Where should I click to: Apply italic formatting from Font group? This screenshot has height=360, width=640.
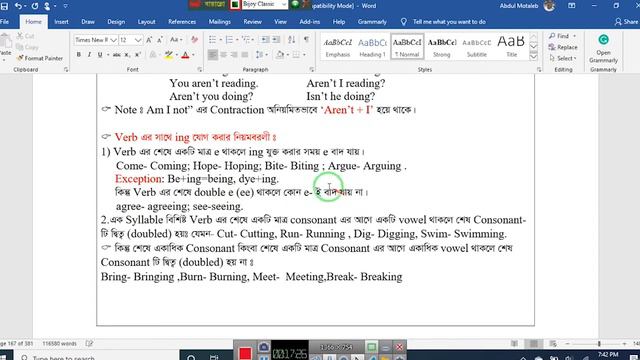pyautogui.click(x=89, y=55)
